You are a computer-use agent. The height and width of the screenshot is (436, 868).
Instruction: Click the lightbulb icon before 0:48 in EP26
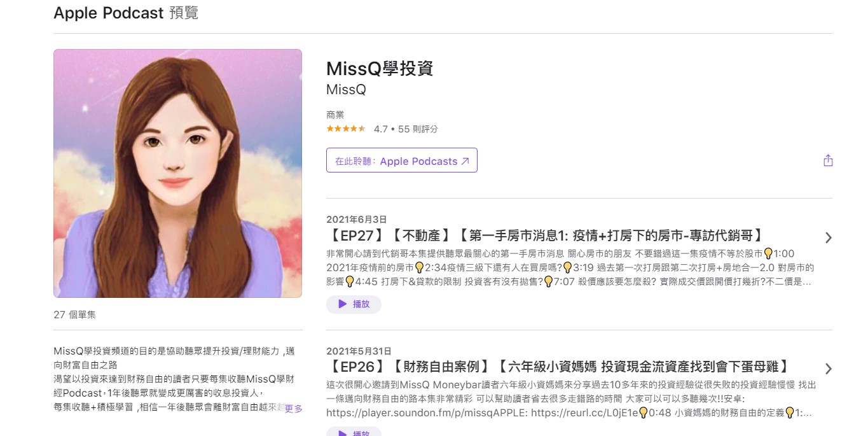(644, 412)
